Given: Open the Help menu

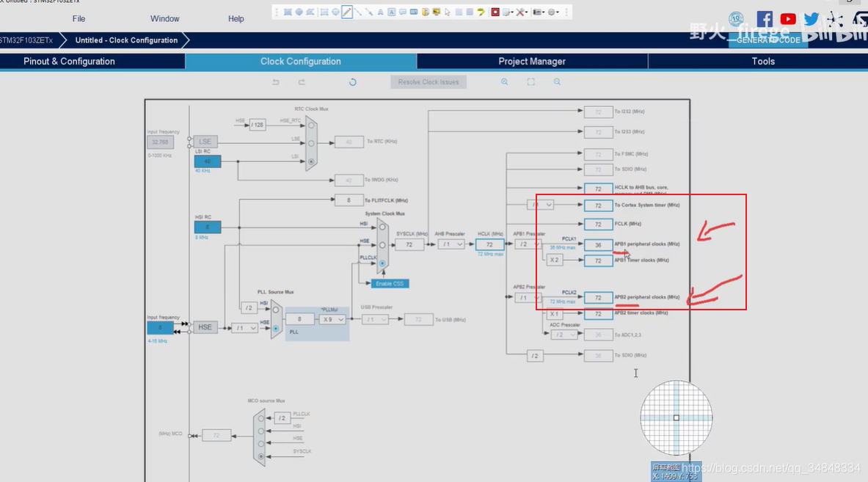Looking at the screenshot, I should point(236,19).
